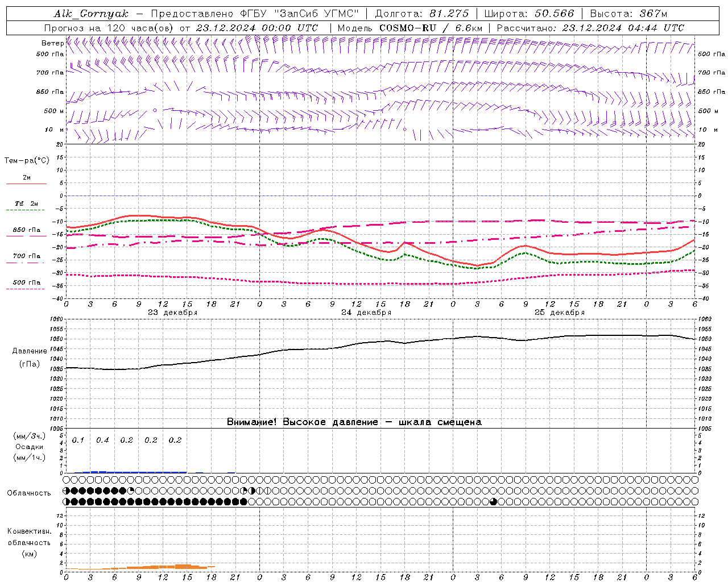The height and width of the screenshot is (582, 728).
Task: Click the Облачность cloud cover label
Action: [29, 493]
